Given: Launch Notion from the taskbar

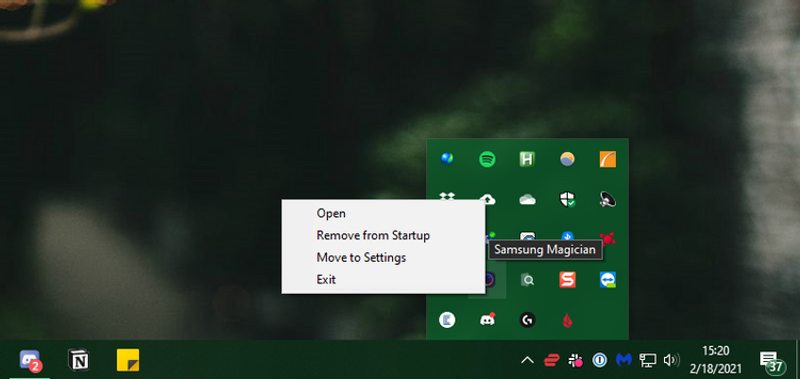Looking at the screenshot, I should click(x=79, y=360).
